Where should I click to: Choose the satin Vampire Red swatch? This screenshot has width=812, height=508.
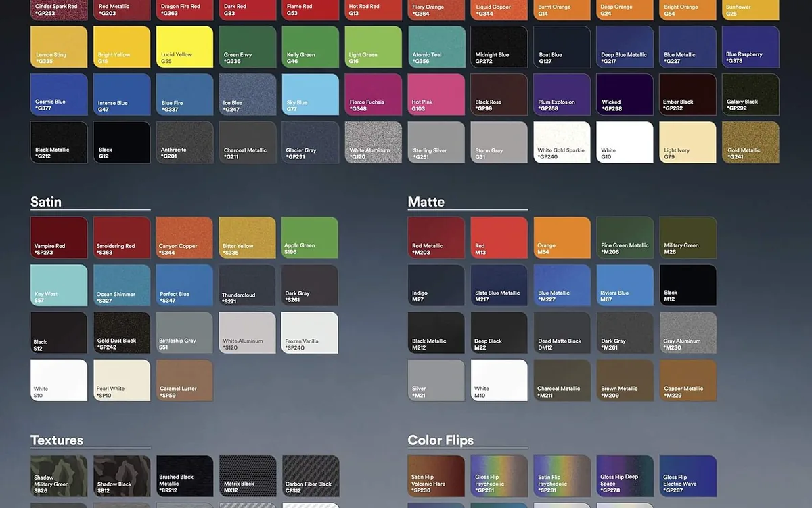[x=59, y=238]
